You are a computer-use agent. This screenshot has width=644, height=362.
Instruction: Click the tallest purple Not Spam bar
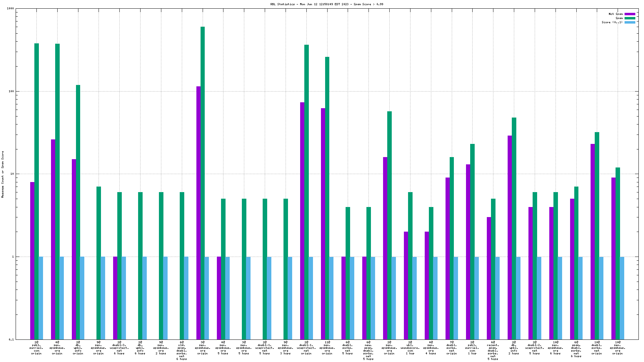198,208
